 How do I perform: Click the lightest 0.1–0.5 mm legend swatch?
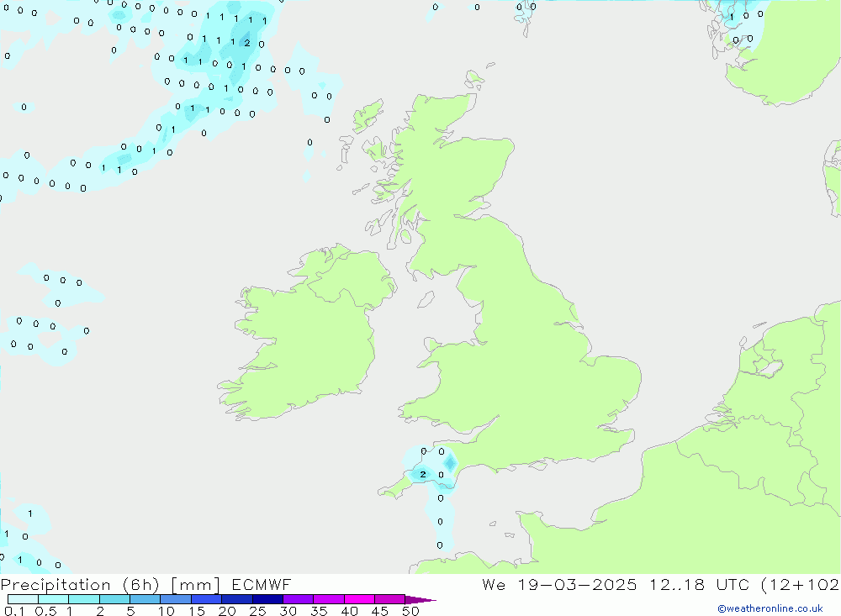[x=23, y=599]
